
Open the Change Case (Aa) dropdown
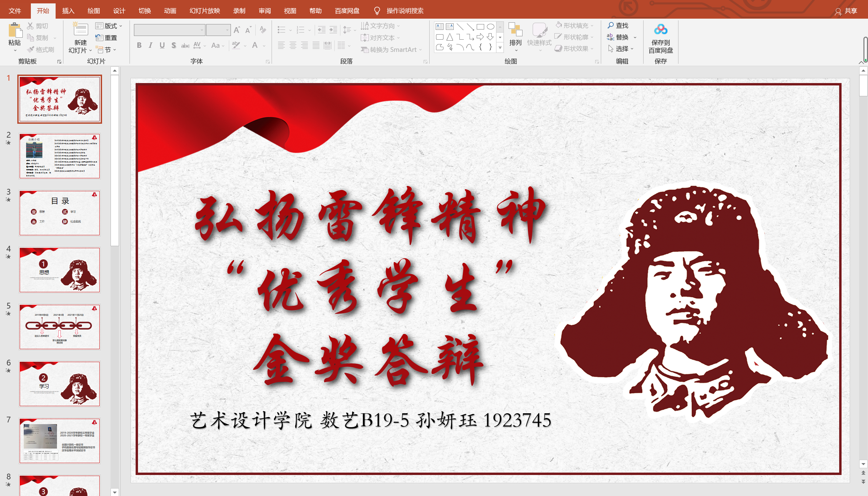218,45
